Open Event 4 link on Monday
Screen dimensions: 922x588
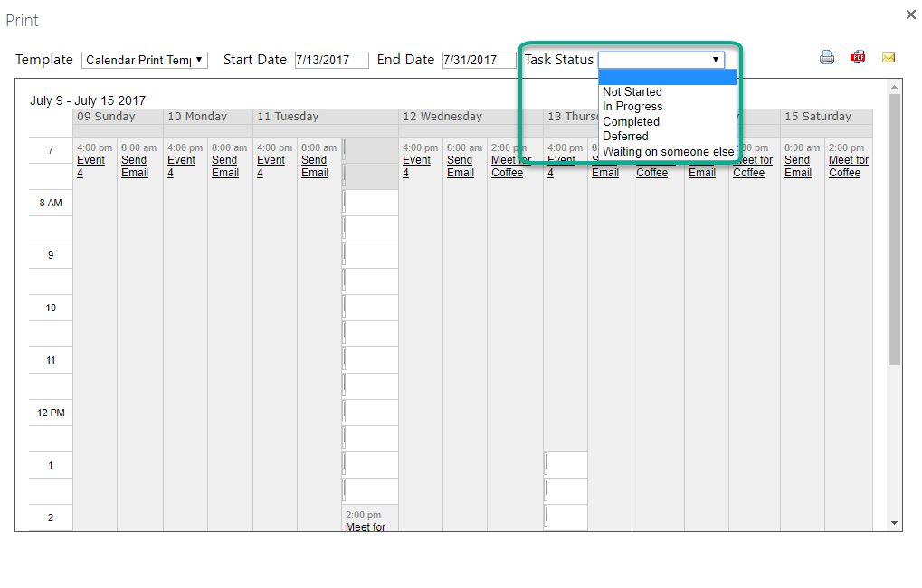(x=181, y=166)
